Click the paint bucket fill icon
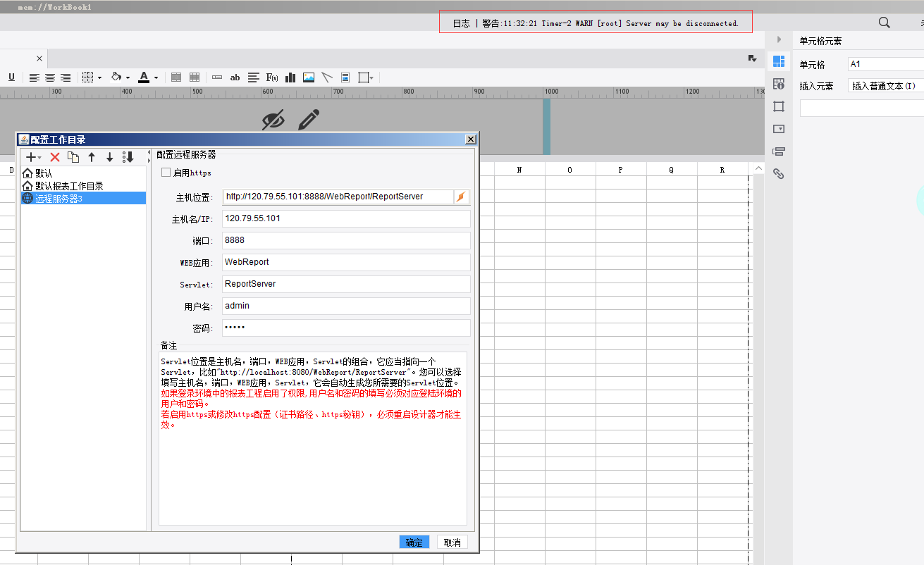This screenshot has width=924, height=565. (116, 77)
